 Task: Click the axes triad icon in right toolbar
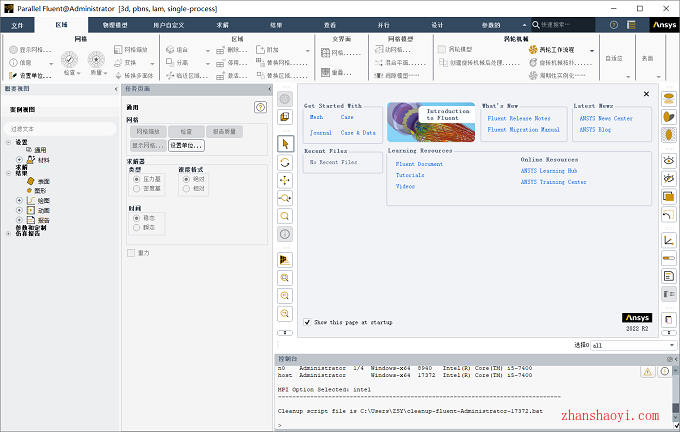coord(669,240)
